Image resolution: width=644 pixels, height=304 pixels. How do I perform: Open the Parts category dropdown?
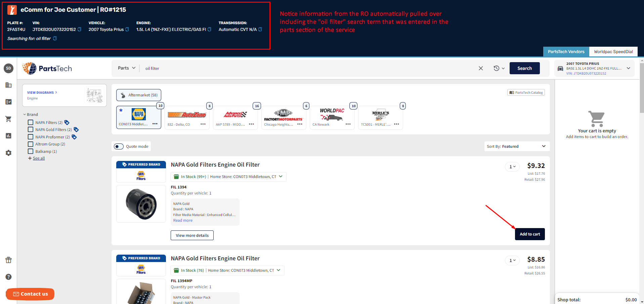point(127,68)
